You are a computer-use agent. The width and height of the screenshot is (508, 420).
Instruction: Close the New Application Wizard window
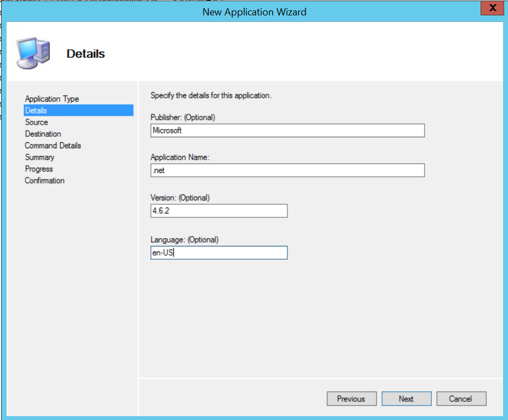click(x=492, y=8)
